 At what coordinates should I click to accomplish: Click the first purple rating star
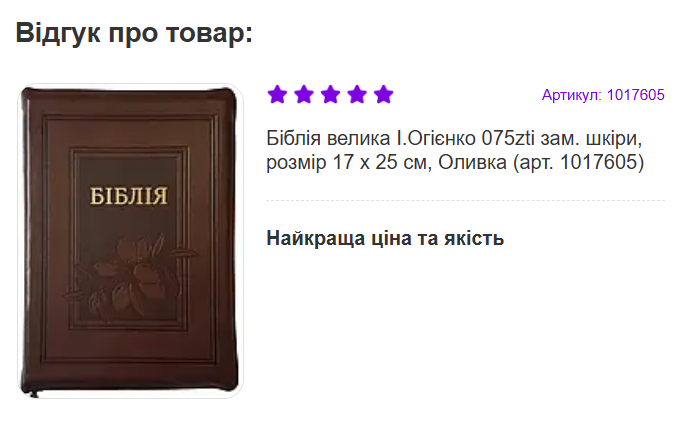277,94
